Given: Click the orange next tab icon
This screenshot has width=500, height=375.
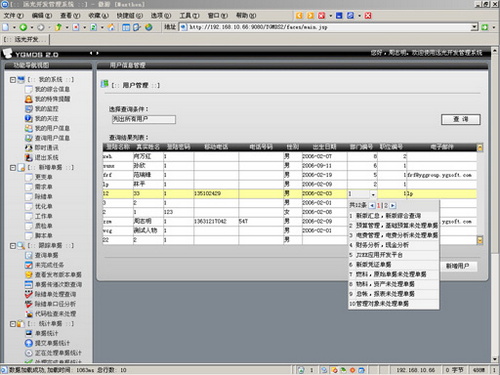Looking at the screenshot, I should (310, 16).
